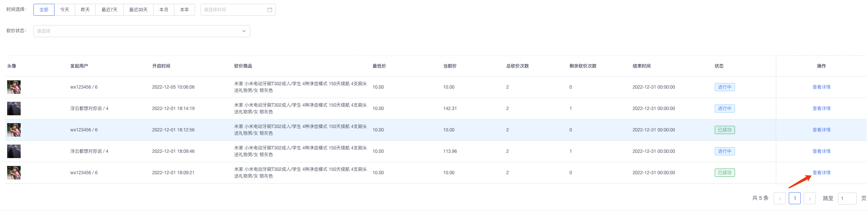The height and width of the screenshot is (211, 868).
Task: Select the 全部 time filter
Action: tap(44, 10)
